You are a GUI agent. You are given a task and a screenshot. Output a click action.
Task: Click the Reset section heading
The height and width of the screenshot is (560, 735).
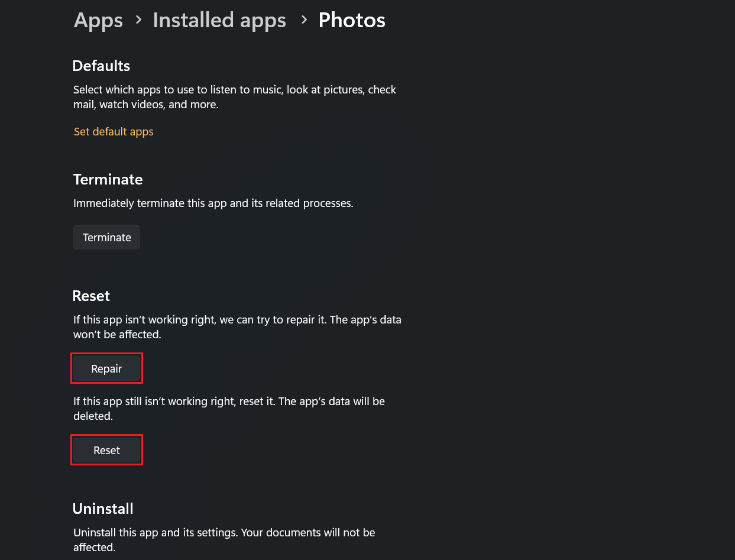(91, 296)
